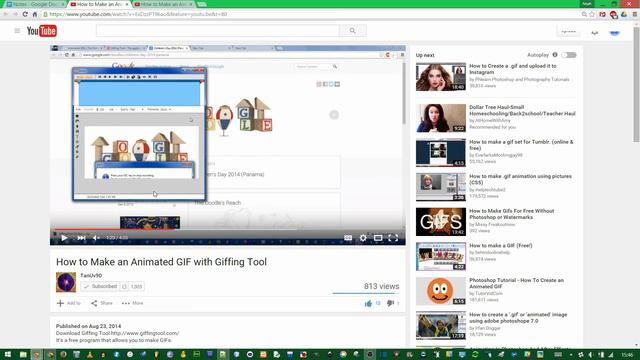
Task: Switch to the third 'How to Make an An' tab
Action: (x=163, y=4)
